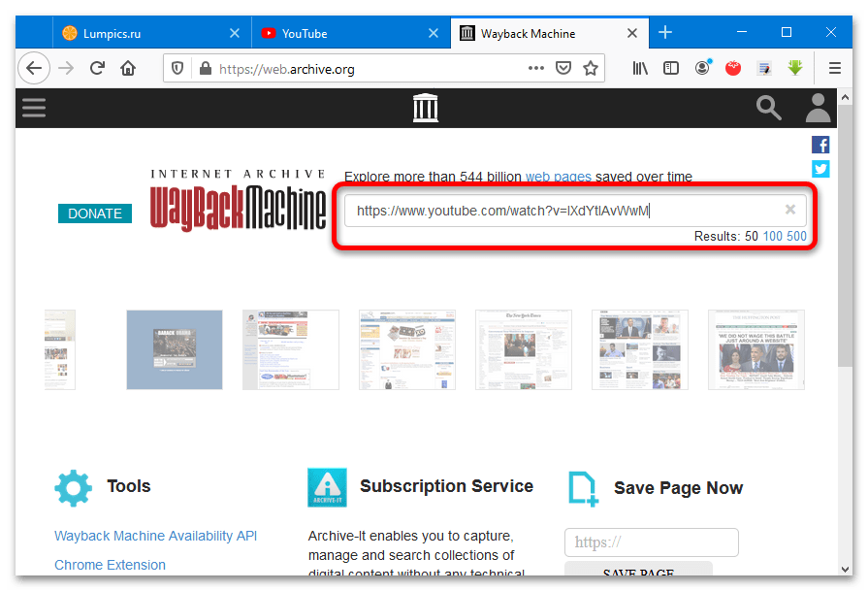
Task: Open the archive search magnifier icon
Action: [769, 108]
